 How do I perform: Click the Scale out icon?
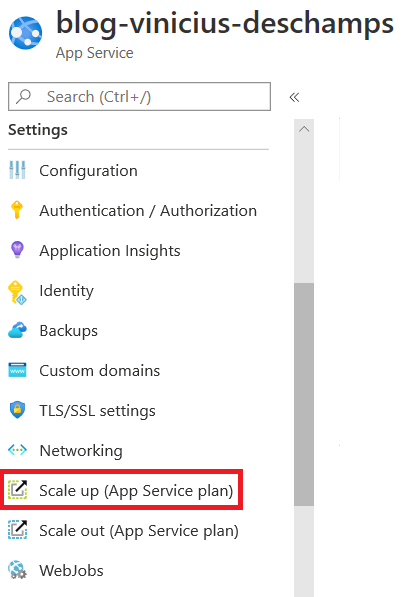point(18,530)
